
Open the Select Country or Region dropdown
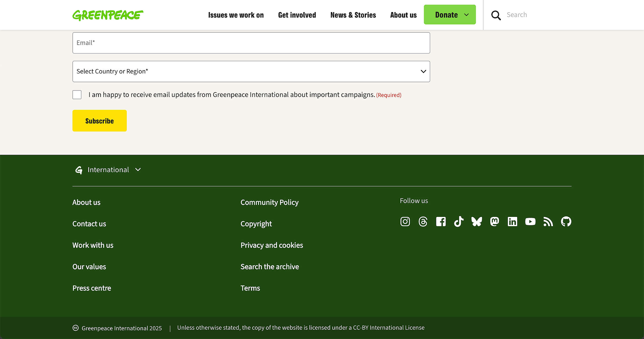pyautogui.click(x=251, y=71)
